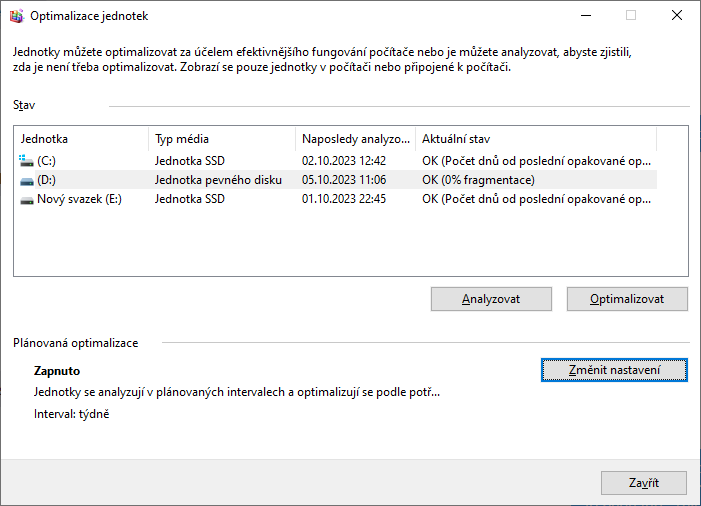Click the Optimalizovat button

click(627, 299)
